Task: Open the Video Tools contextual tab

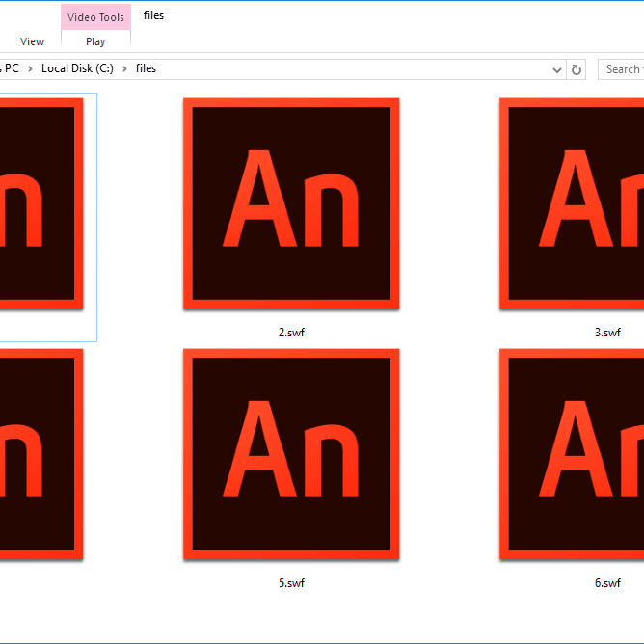Action: (x=95, y=17)
